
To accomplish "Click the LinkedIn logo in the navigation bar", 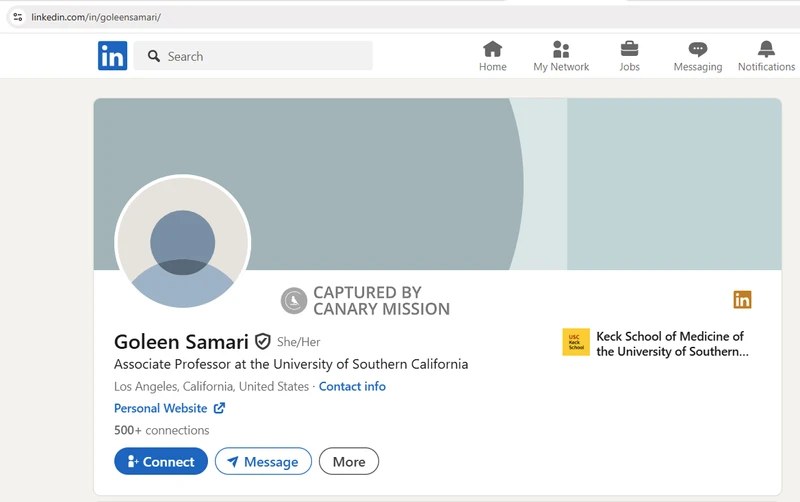I will click(112, 56).
